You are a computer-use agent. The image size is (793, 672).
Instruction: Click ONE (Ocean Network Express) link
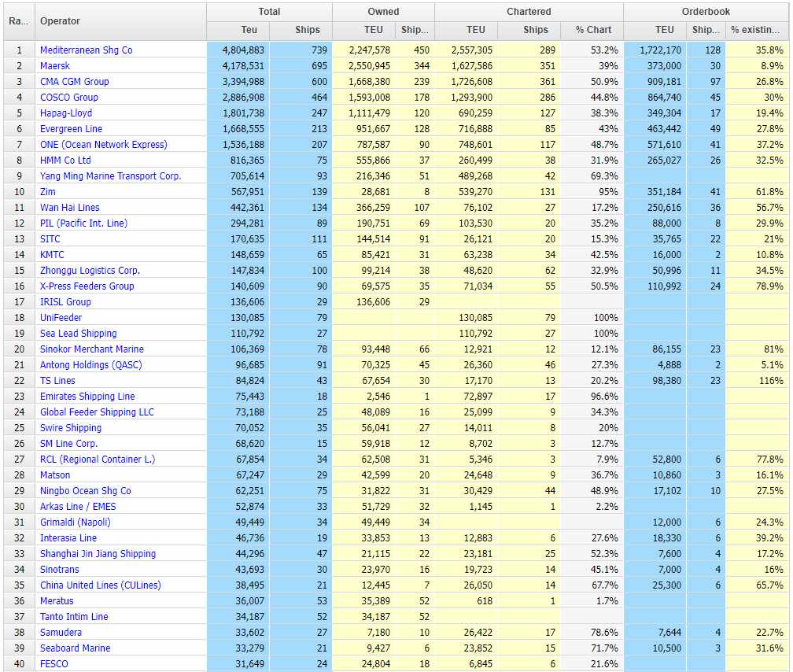click(x=103, y=144)
